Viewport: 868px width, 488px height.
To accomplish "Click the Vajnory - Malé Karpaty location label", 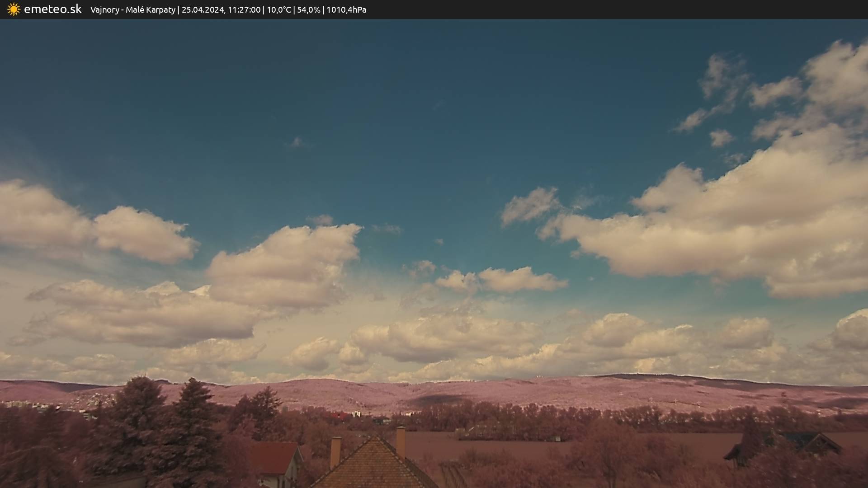I will [132, 10].
